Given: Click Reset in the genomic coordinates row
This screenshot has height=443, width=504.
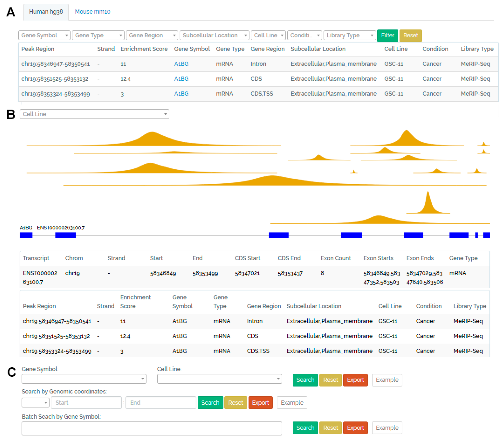Looking at the screenshot, I should click(235, 403).
